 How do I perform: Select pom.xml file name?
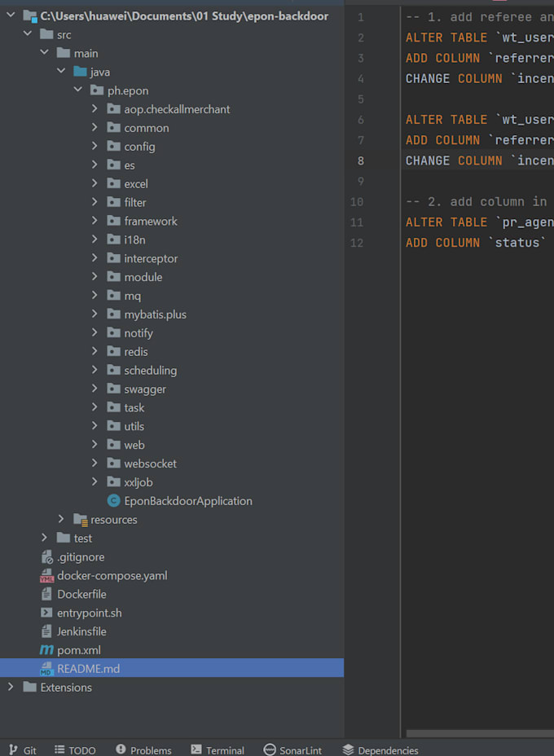[78, 650]
